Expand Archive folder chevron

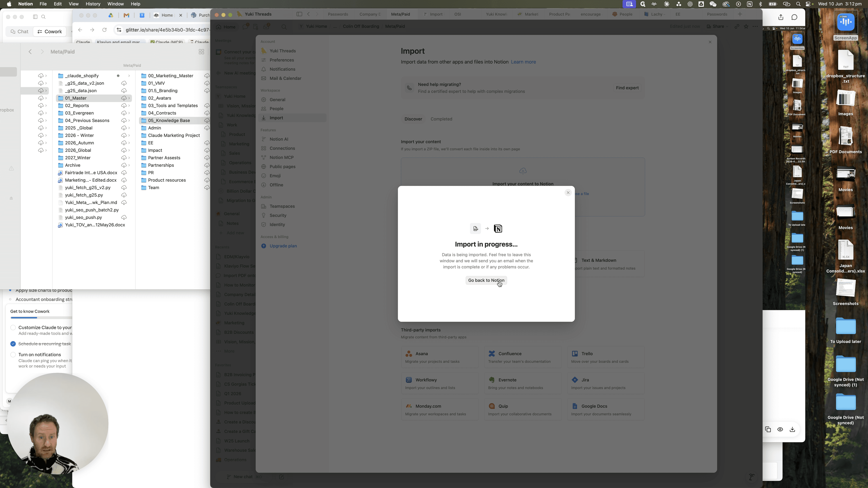click(x=129, y=165)
